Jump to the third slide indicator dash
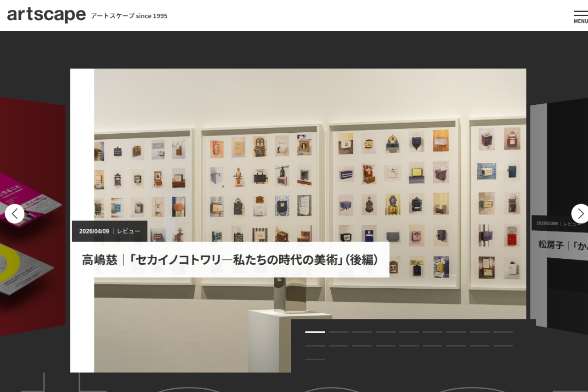This screenshot has width=588, height=392. [x=362, y=332]
